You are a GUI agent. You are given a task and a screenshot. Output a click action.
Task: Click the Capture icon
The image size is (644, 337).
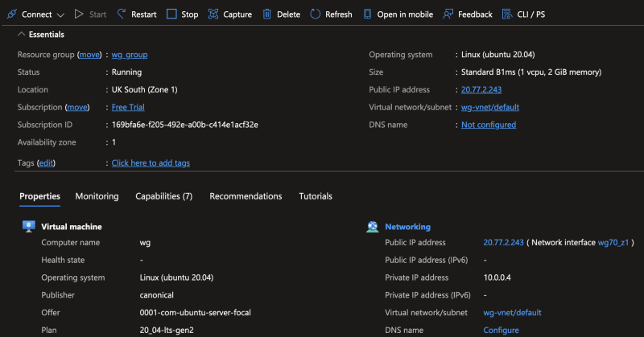pos(213,14)
